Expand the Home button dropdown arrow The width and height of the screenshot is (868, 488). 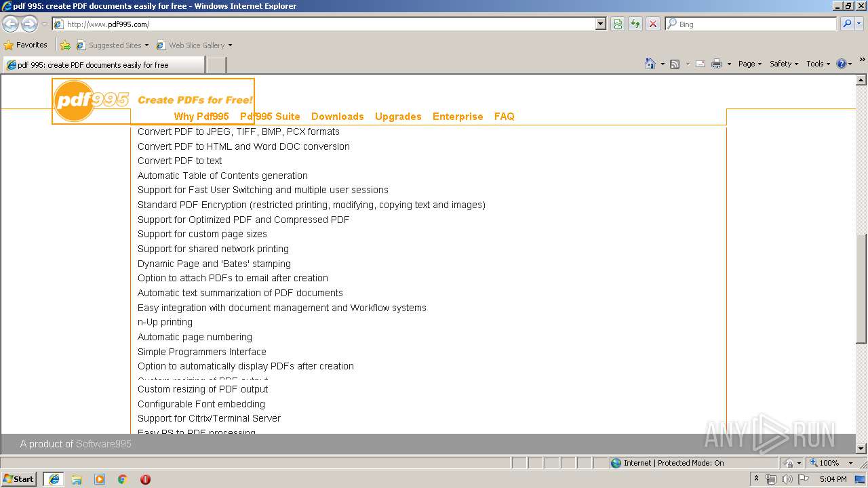(663, 64)
